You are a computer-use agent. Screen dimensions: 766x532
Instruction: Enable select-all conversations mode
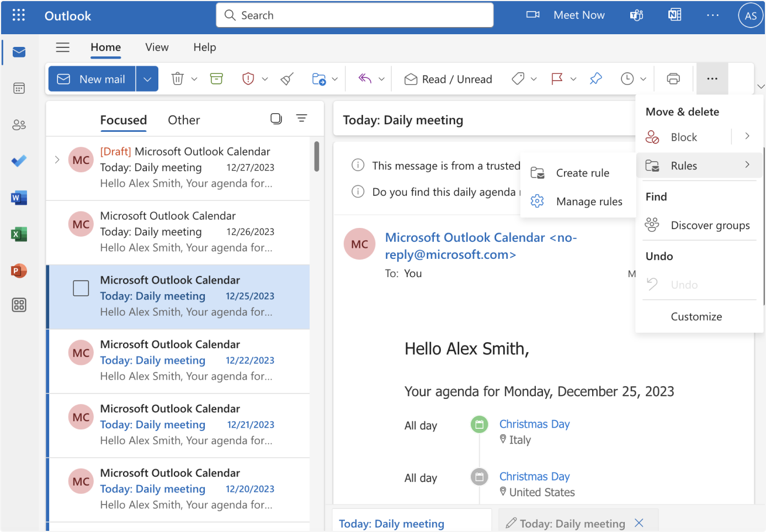[x=276, y=118]
